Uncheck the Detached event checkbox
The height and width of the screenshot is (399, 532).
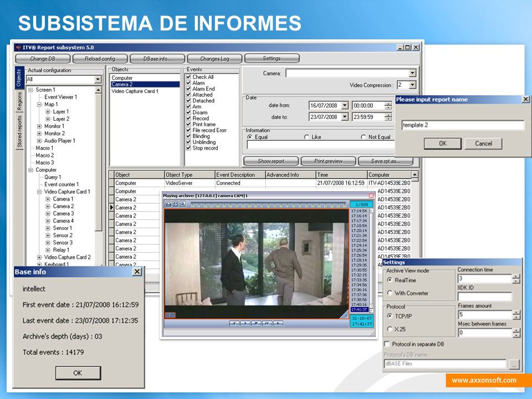tap(188, 101)
